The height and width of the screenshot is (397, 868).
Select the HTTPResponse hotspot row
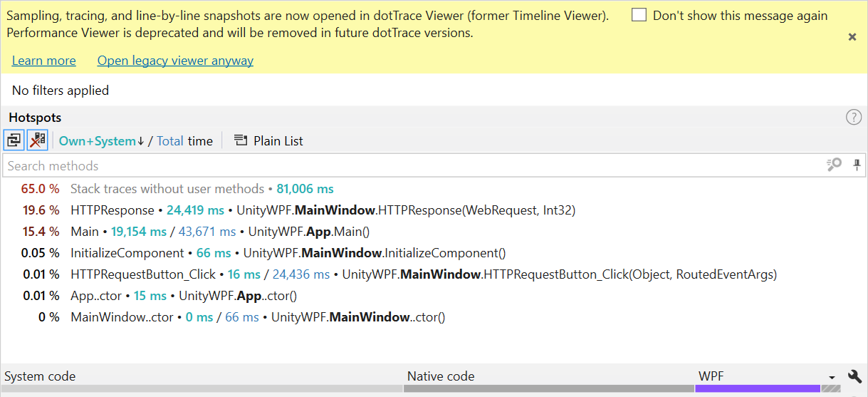pyautogui.click(x=434, y=210)
